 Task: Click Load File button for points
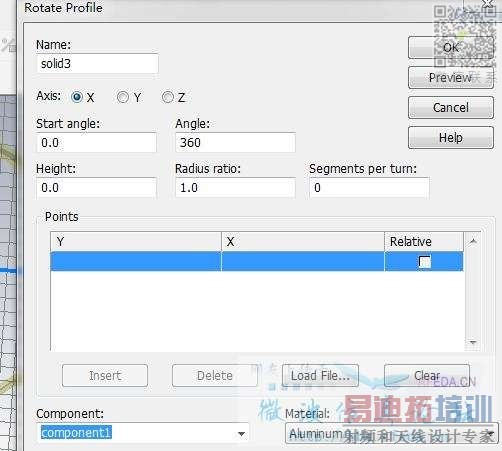(320, 376)
